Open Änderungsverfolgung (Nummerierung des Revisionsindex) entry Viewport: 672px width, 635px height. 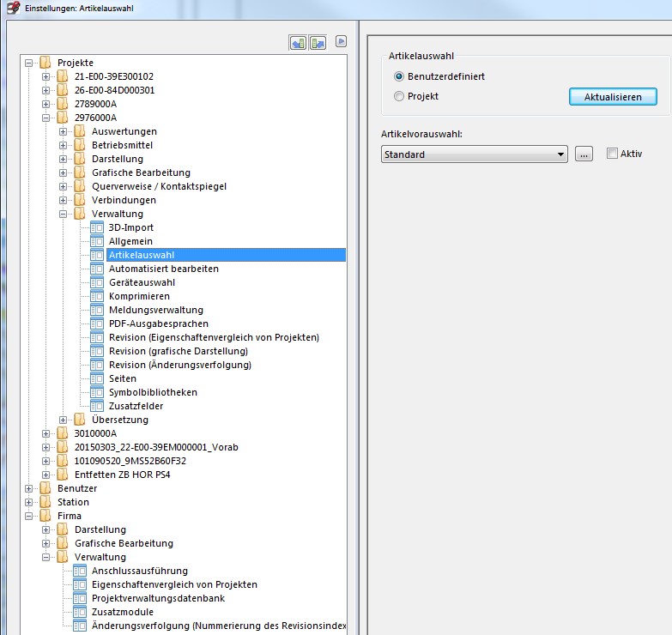pos(219,626)
